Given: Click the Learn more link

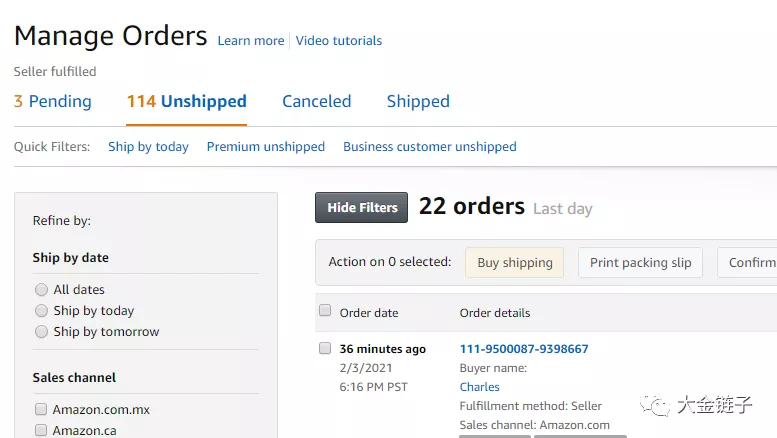Looking at the screenshot, I should point(251,41).
